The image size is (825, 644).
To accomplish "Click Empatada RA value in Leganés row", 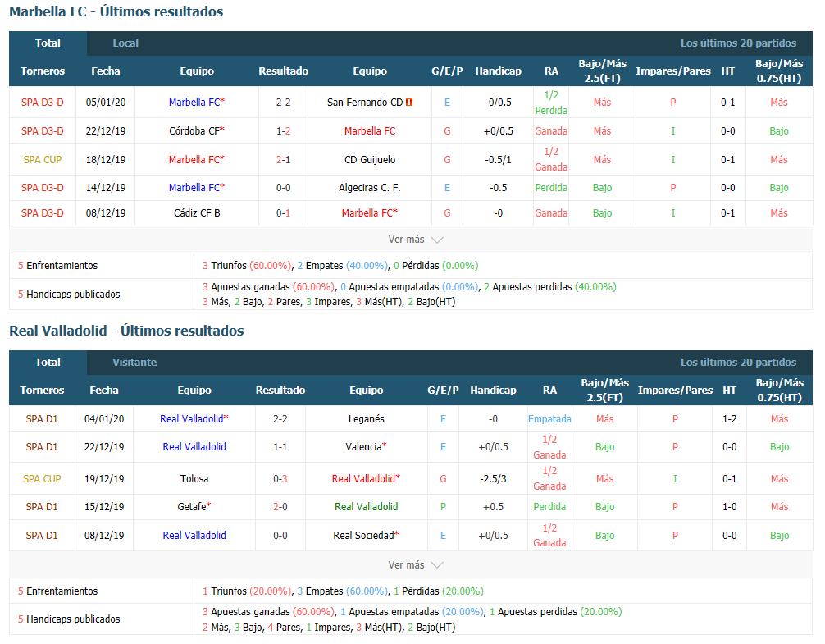I will click(x=549, y=419).
